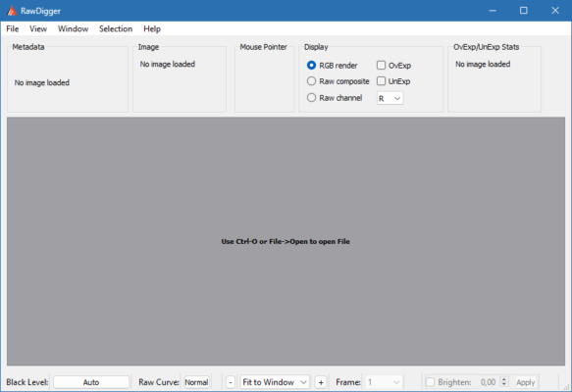The width and height of the screenshot is (572, 392).
Task: Open the File menu
Action: pyautogui.click(x=13, y=28)
